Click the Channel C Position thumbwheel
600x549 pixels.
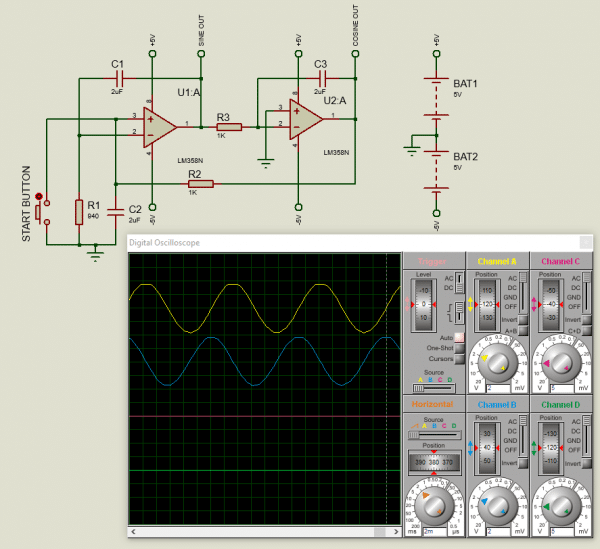(x=551, y=305)
